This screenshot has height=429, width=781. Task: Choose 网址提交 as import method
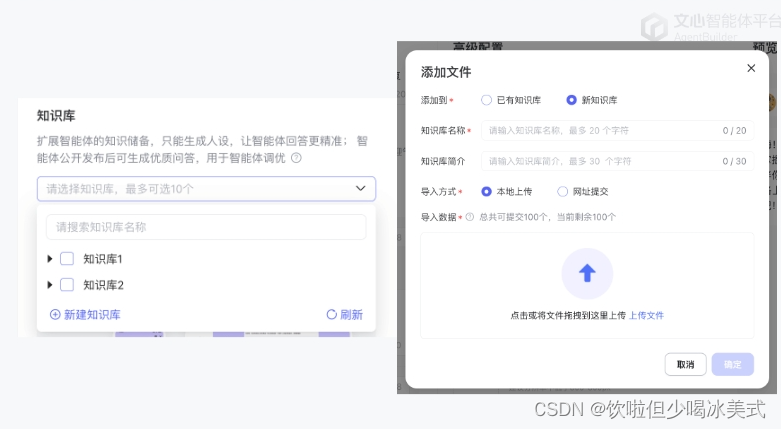pyautogui.click(x=562, y=191)
